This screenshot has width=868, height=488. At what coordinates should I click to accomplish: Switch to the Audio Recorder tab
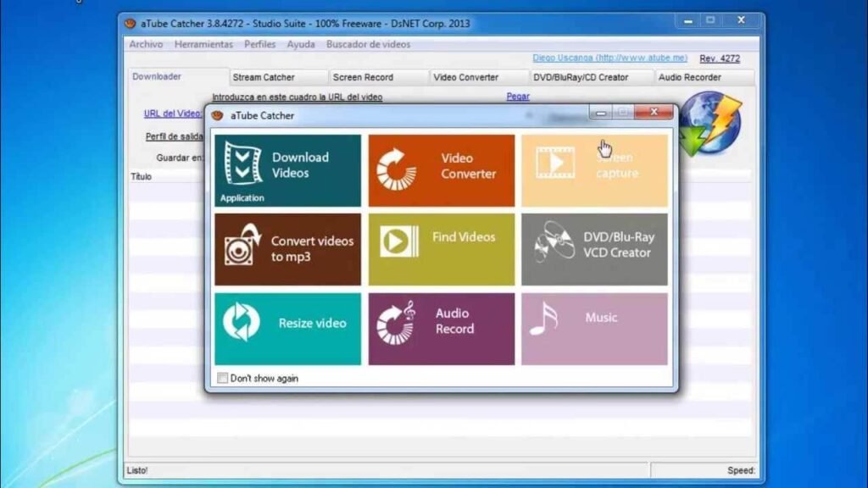704,77
